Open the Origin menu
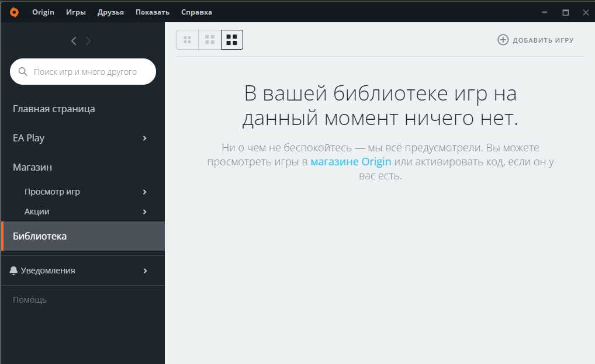This screenshot has width=595, height=364. (x=43, y=12)
